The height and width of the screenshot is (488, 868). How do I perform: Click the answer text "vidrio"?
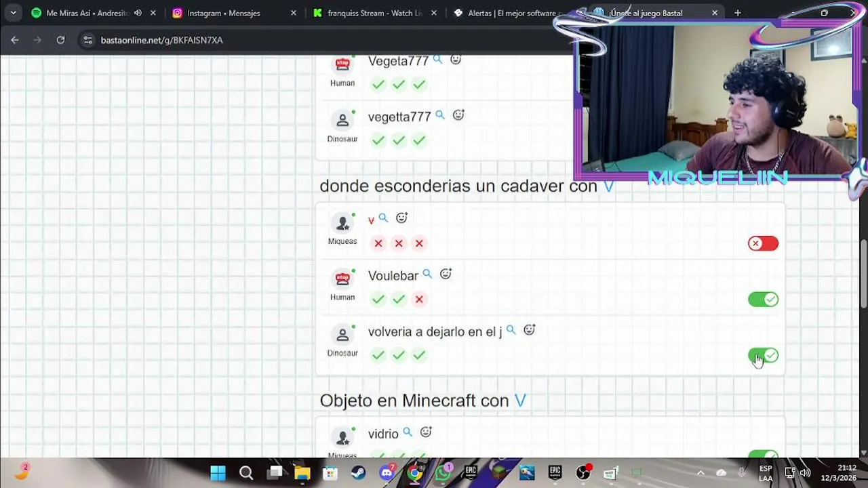click(383, 434)
